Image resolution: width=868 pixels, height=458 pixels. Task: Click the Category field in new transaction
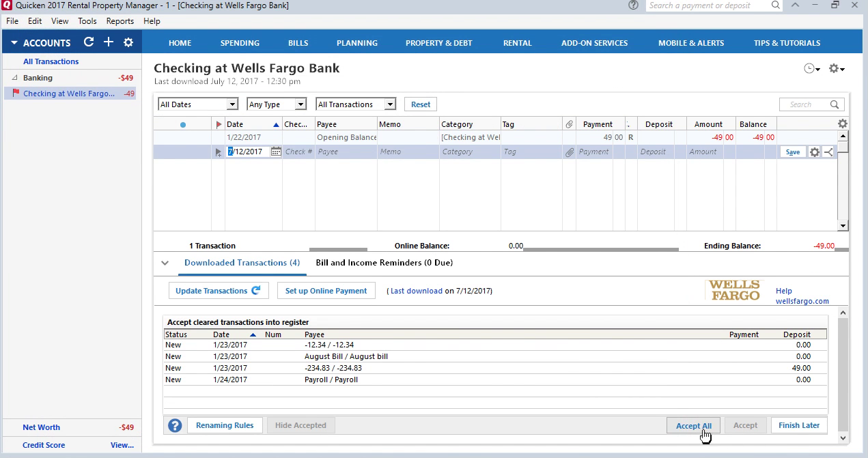[x=469, y=152]
